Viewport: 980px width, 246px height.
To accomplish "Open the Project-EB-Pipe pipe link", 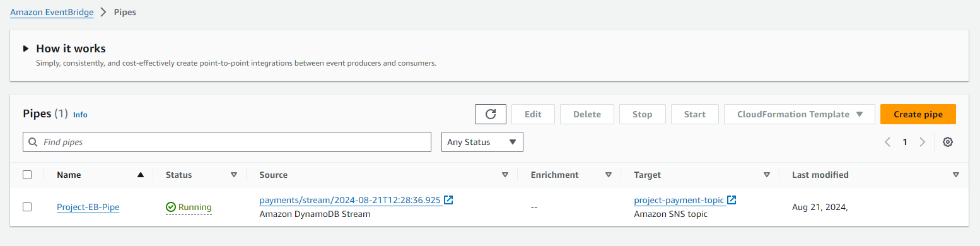I will (88, 207).
